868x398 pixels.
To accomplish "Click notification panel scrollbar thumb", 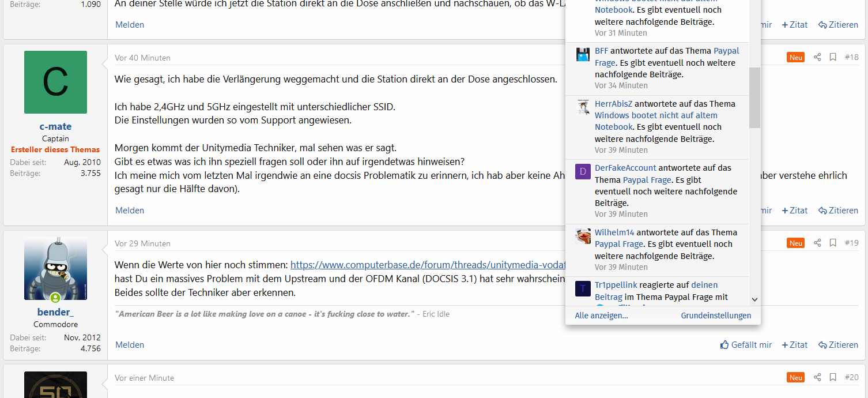I will click(x=754, y=97).
